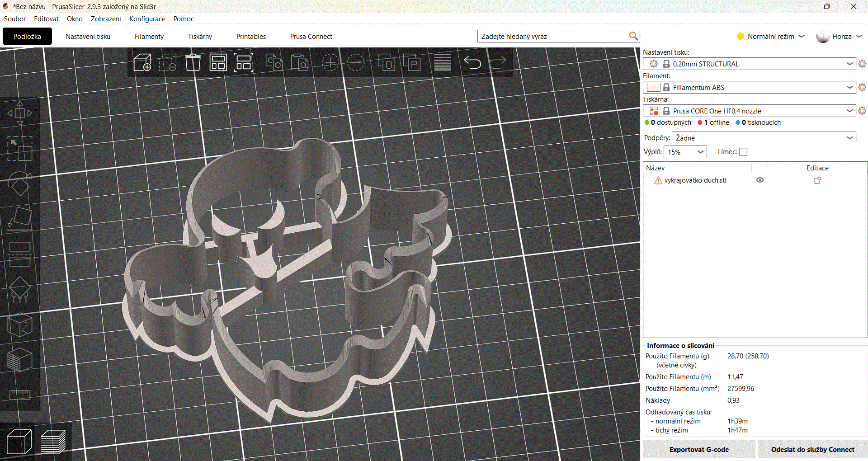Screen dimensions: 868x461
Task: Open print settings gear icon at right
Action: pyautogui.click(x=862, y=64)
